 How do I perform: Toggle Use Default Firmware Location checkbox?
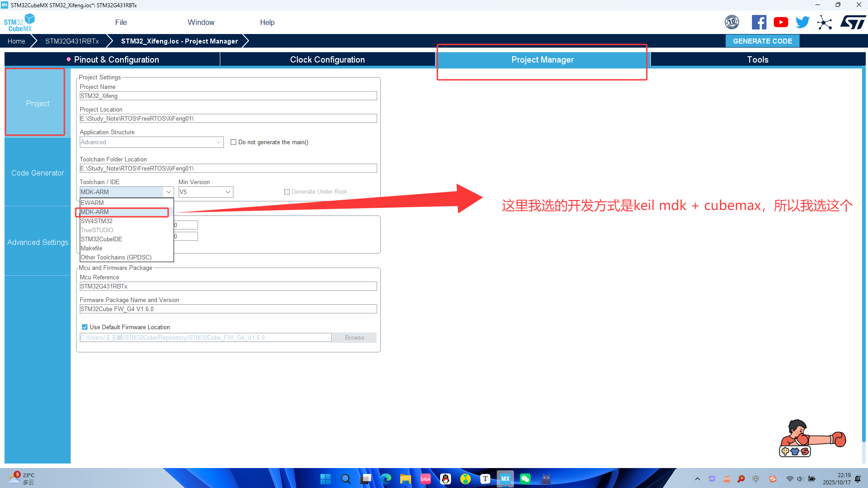tap(85, 327)
